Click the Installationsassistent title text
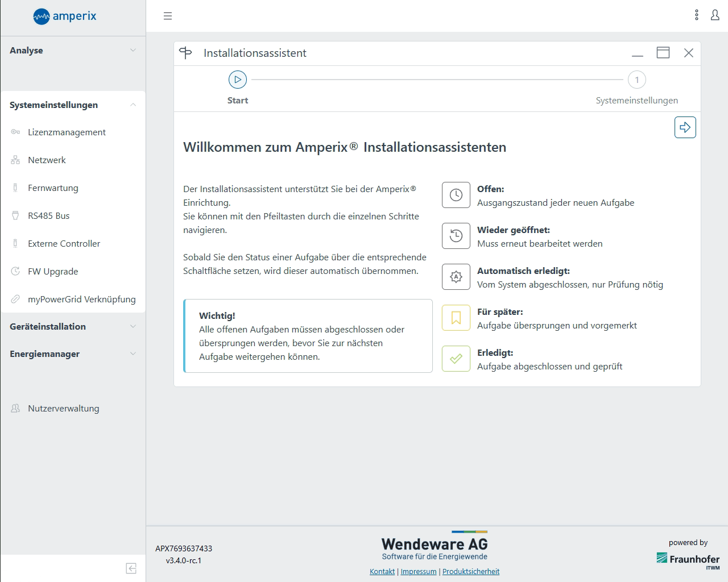728x582 pixels. 255,53
